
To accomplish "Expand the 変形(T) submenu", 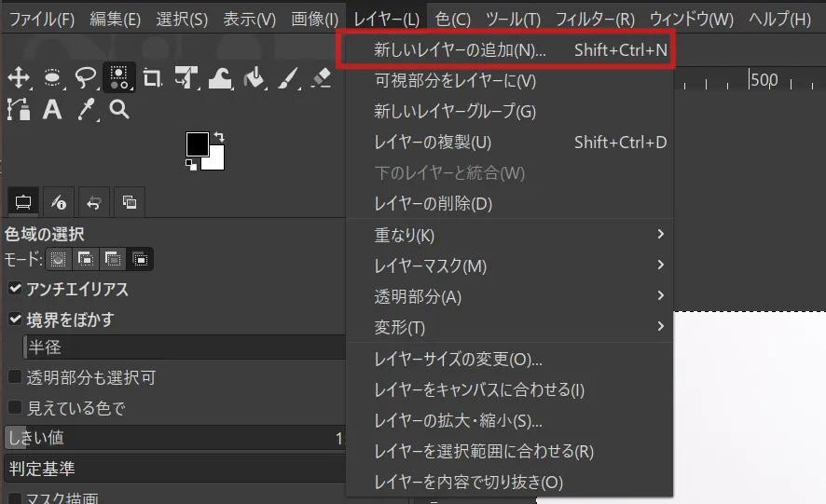I will (510, 327).
